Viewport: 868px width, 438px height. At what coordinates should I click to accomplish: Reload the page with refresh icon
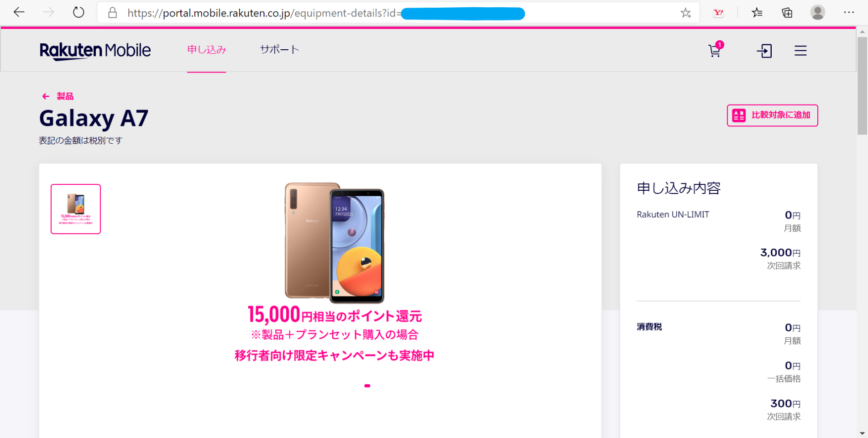[x=78, y=13]
